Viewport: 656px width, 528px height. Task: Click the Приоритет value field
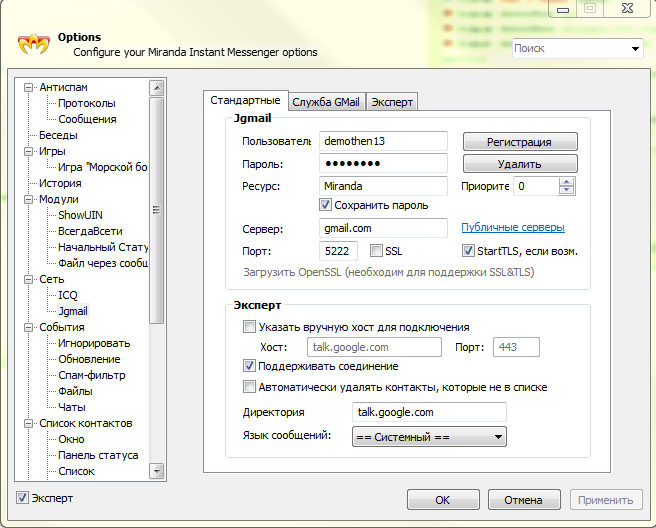[536, 186]
